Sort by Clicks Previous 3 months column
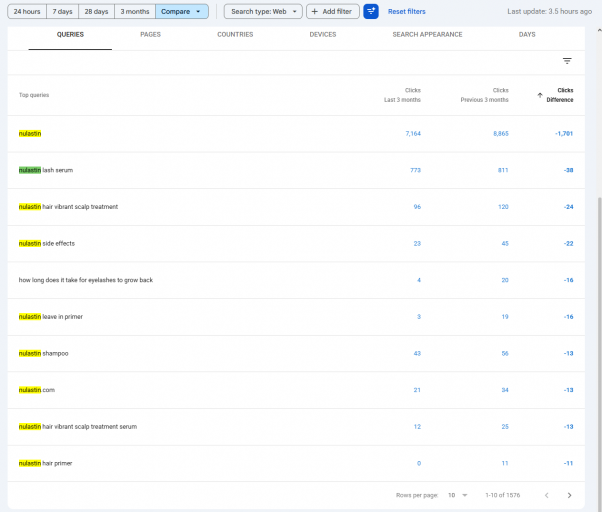 pos(485,95)
